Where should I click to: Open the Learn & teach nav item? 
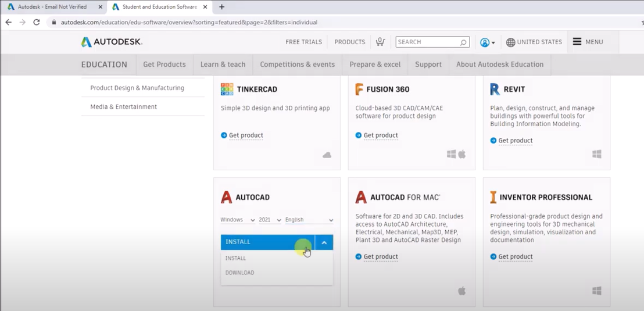[x=223, y=65]
